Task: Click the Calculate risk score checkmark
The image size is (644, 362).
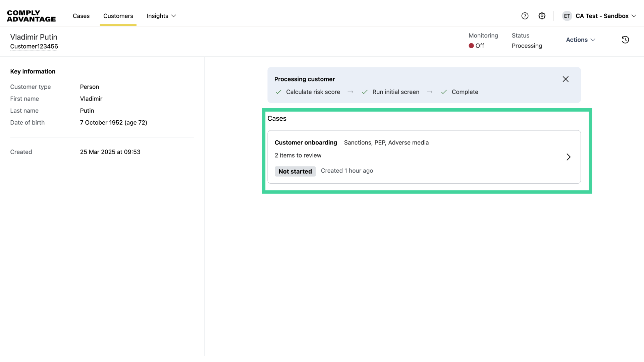Action: click(x=278, y=92)
